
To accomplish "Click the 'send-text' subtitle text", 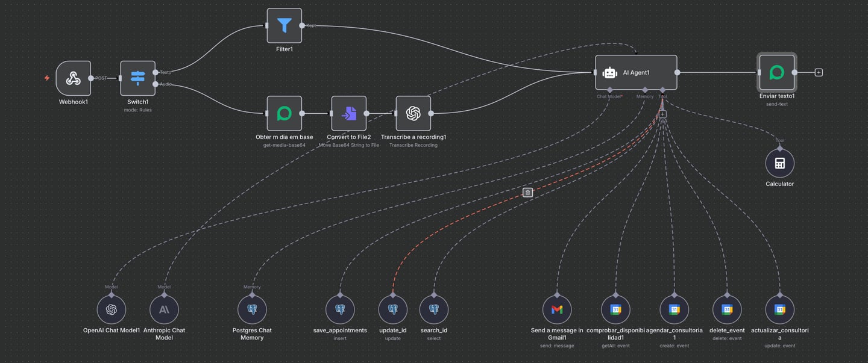I will pos(777,104).
